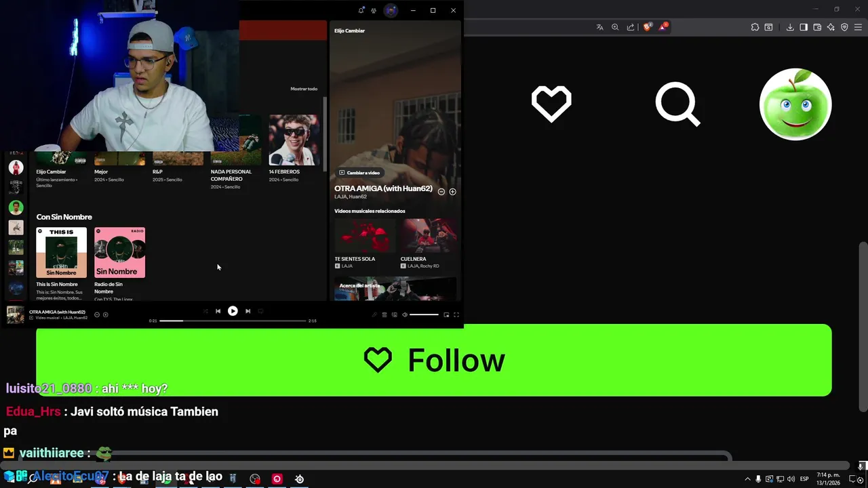
Task: Open This Is Sin Nombre playlist cover
Action: point(62,252)
